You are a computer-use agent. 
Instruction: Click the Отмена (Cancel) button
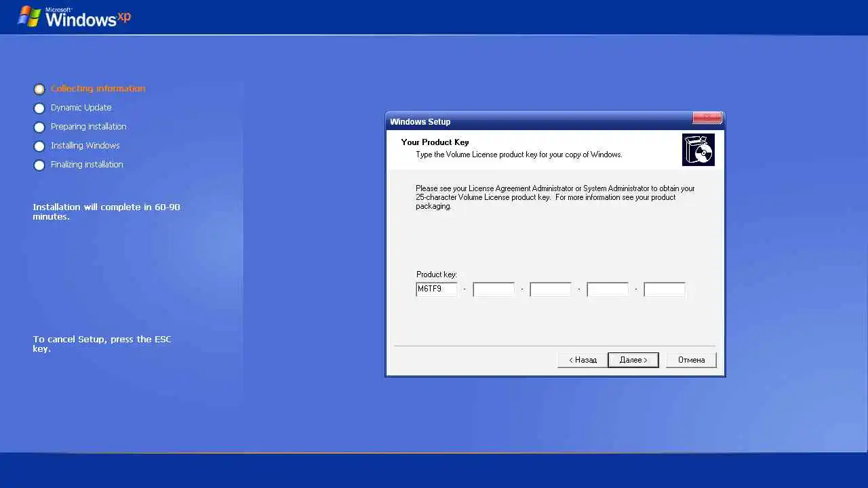691,360
